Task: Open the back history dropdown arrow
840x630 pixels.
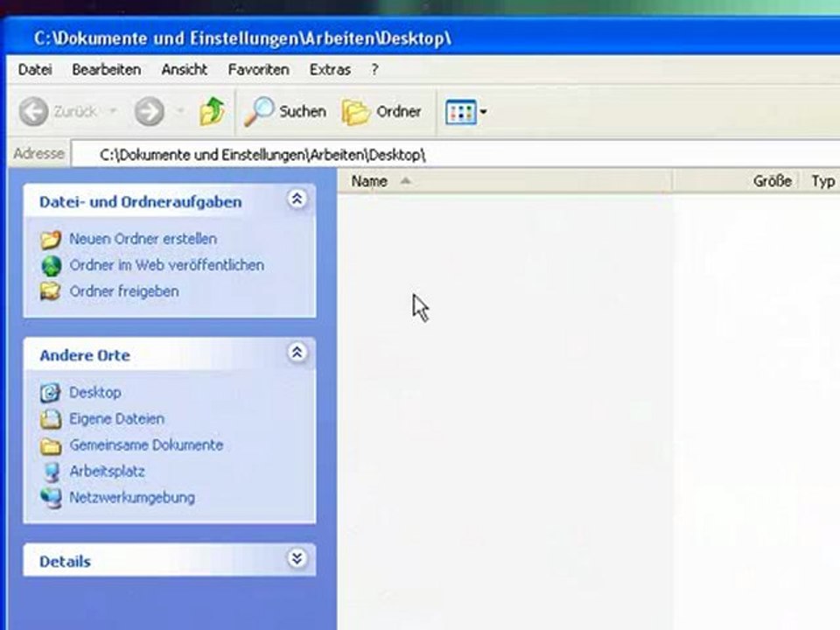Action: pyautogui.click(x=113, y=111)
